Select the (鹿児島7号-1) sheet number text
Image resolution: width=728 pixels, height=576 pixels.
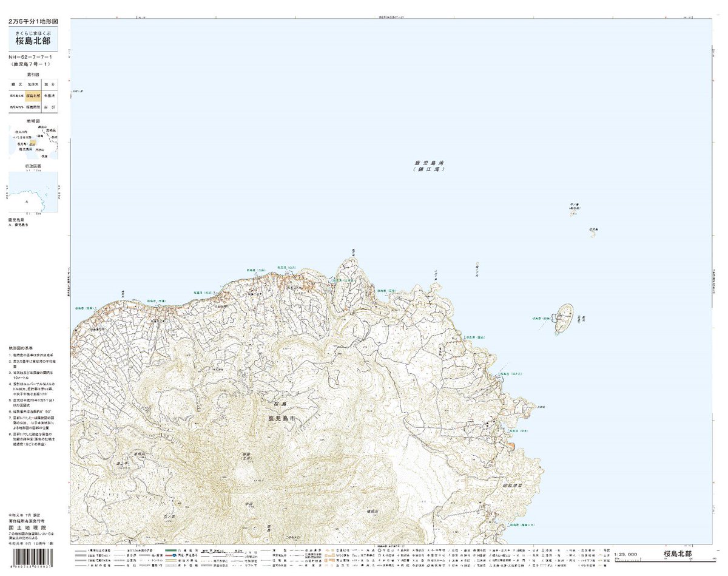coord(30,64)
